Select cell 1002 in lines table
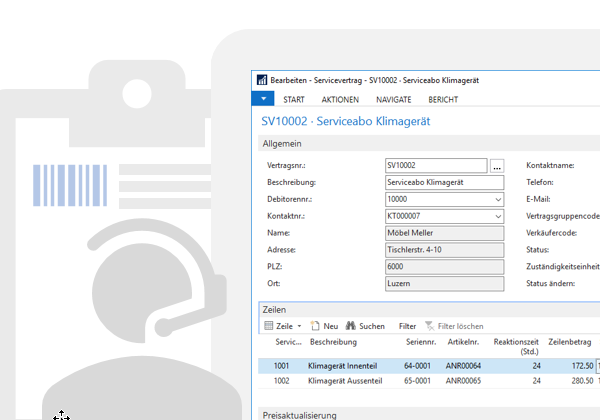600x420 pixels. (x=282, y=381)
